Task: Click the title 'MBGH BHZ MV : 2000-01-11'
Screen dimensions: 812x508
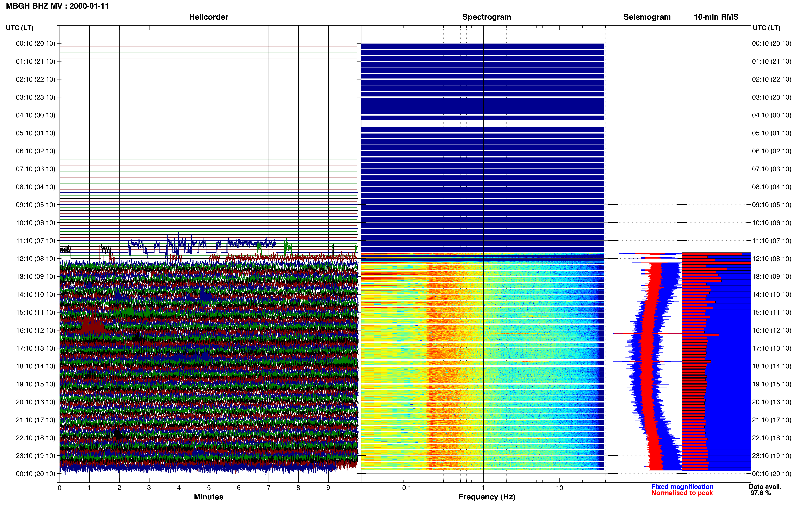Action: (57, 6)
